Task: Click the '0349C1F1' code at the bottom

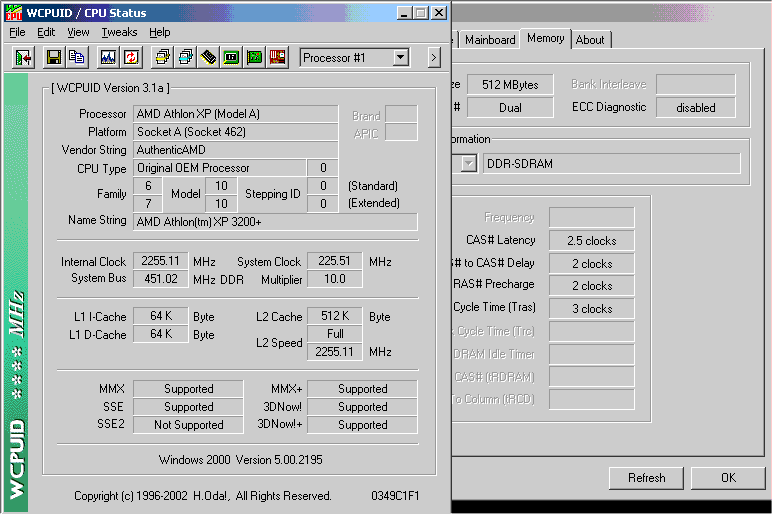Action: pyautogui.click(x=395, y=496)
